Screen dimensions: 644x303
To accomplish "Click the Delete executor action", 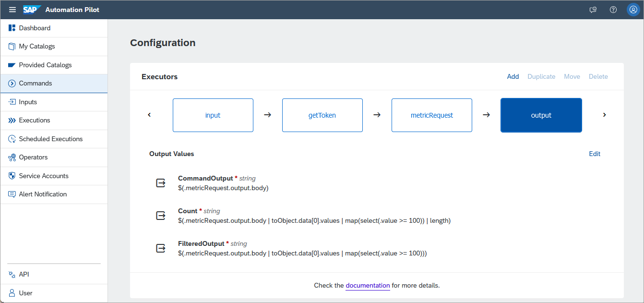I will point(598,76).
